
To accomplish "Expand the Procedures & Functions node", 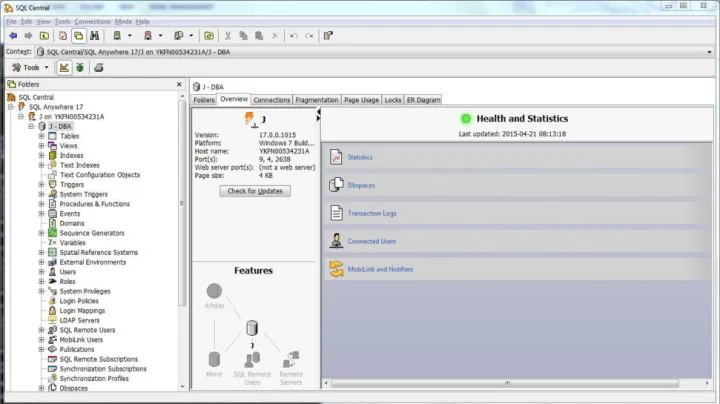I will [x=41, y=204].
